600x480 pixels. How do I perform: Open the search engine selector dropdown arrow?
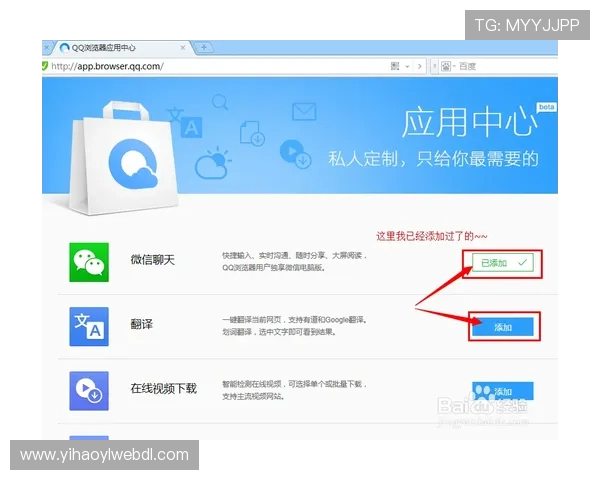pyautogui.click(x=454, y=67)
